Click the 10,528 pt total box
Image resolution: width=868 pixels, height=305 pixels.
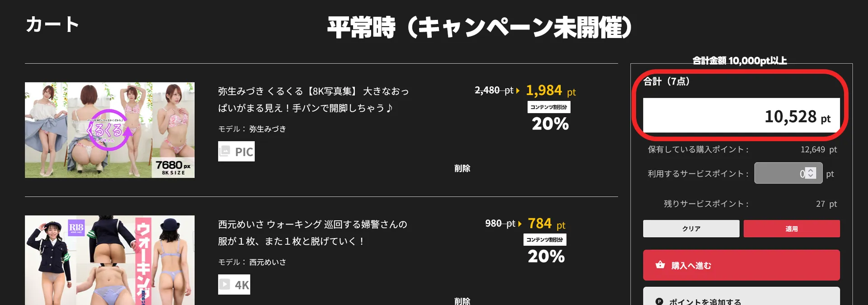pyautogui.click(x=741, y=116)
